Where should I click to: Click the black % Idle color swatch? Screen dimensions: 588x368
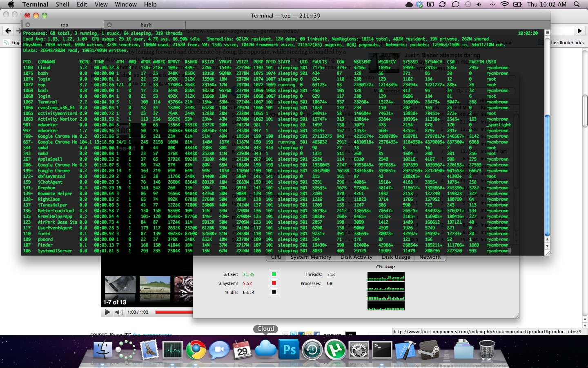[274, 292]
